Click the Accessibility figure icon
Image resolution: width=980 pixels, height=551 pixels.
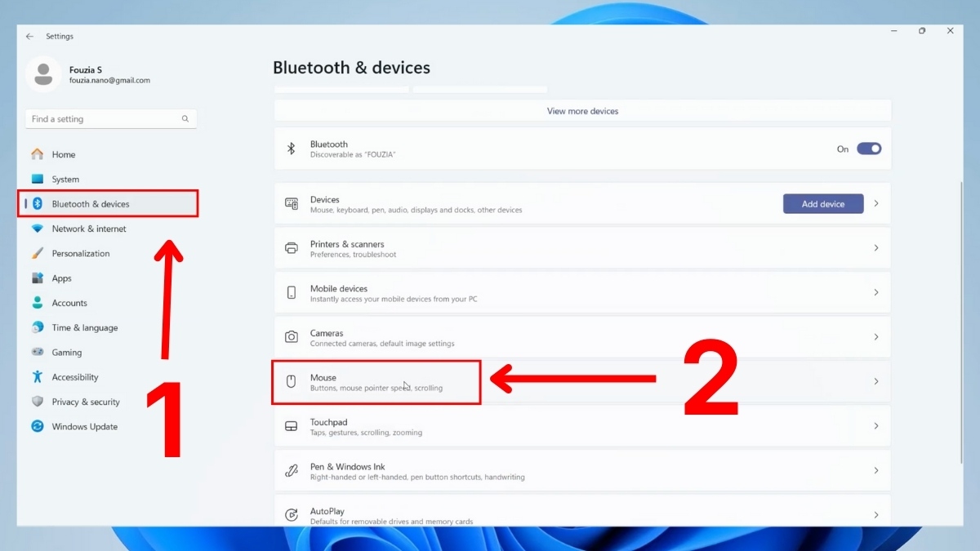tap(37, 377)
